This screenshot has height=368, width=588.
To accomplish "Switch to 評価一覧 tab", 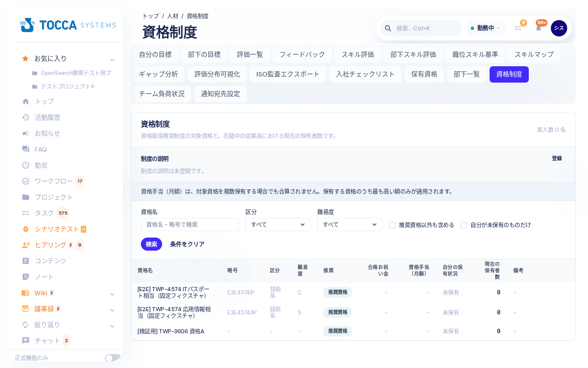I will 250,55.
